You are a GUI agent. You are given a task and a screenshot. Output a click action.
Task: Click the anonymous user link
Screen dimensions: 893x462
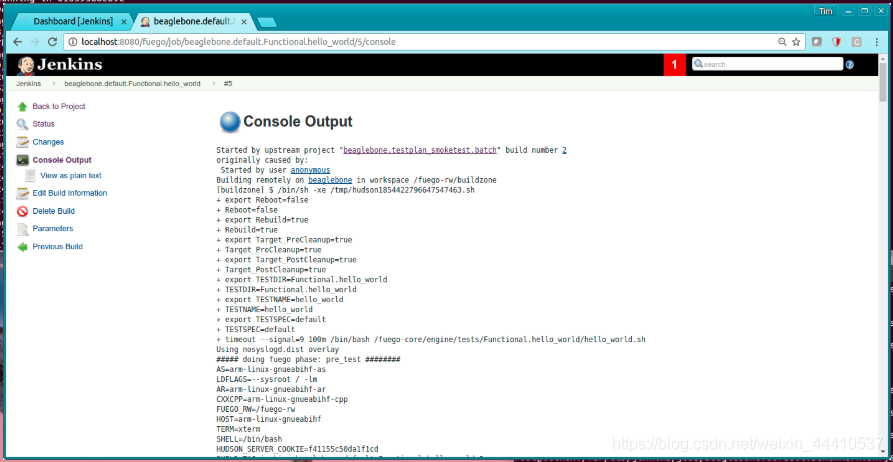[x=310, y=170]
